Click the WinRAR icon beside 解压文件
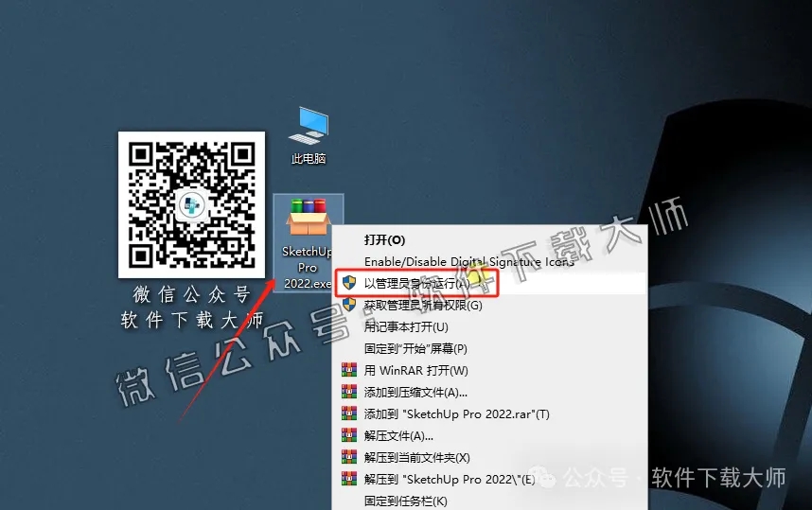This screenshot has width=812, height=510. [x=349, y=435]
